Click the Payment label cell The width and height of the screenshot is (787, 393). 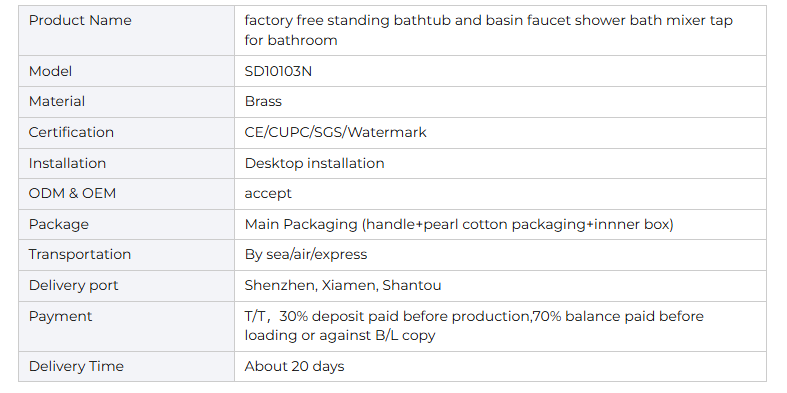click(126, 326)
